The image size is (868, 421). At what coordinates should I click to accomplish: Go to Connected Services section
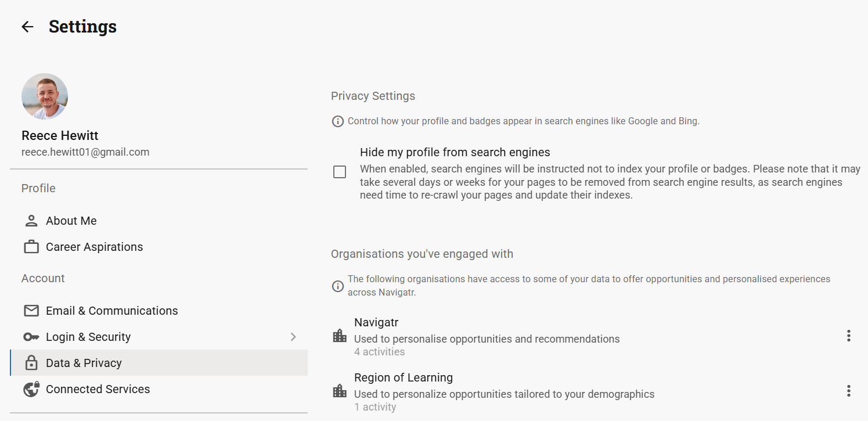point(98,389)
